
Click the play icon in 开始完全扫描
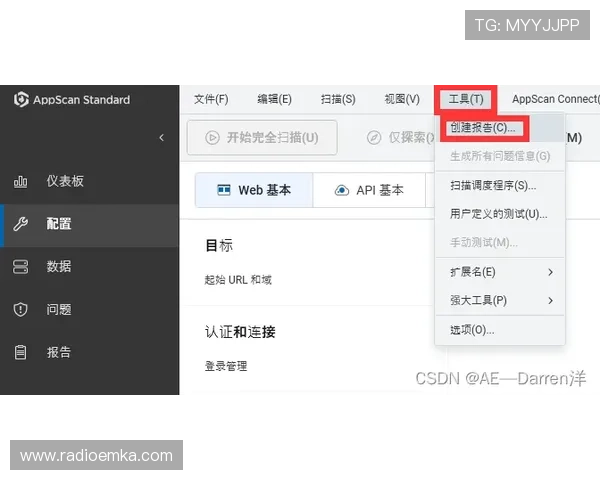[x=212, y=137]
